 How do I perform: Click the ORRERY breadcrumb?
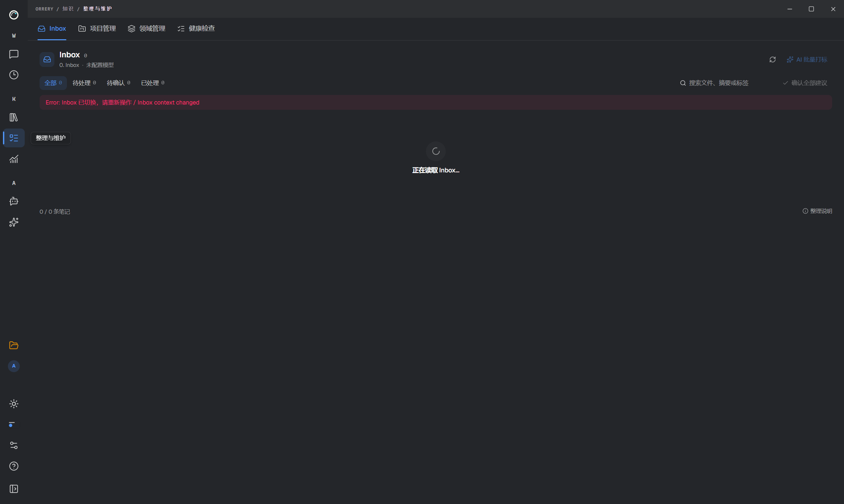click(x=44, y=9)
